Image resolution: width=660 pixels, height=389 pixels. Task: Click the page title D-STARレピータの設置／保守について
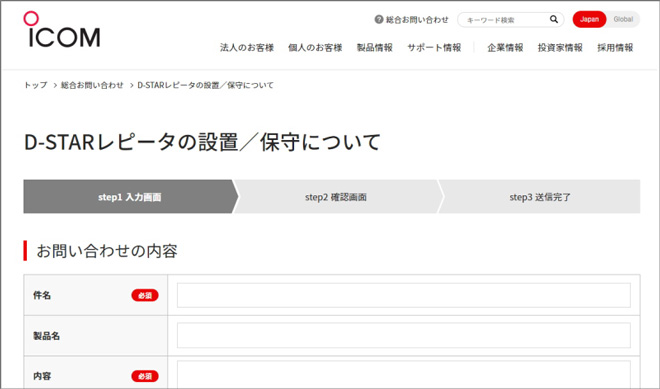point(202,142)
